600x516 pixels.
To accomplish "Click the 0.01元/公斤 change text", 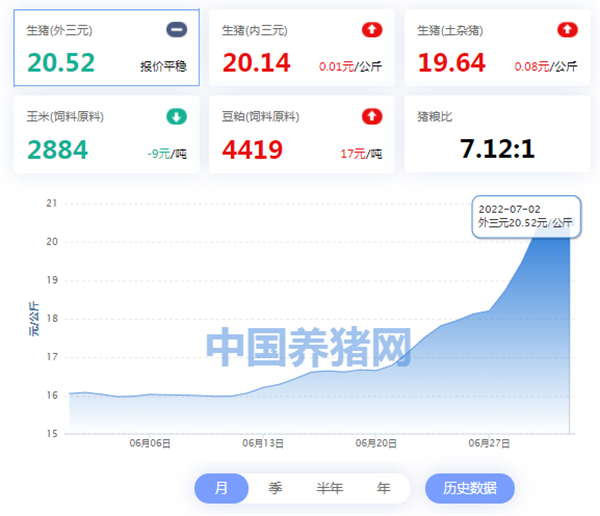I will pyautogui.click(x=350, y=67).
